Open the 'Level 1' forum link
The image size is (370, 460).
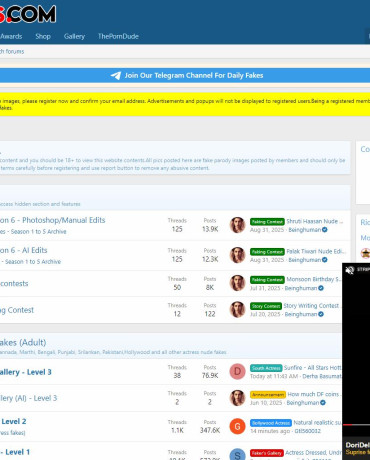(15, 452)
